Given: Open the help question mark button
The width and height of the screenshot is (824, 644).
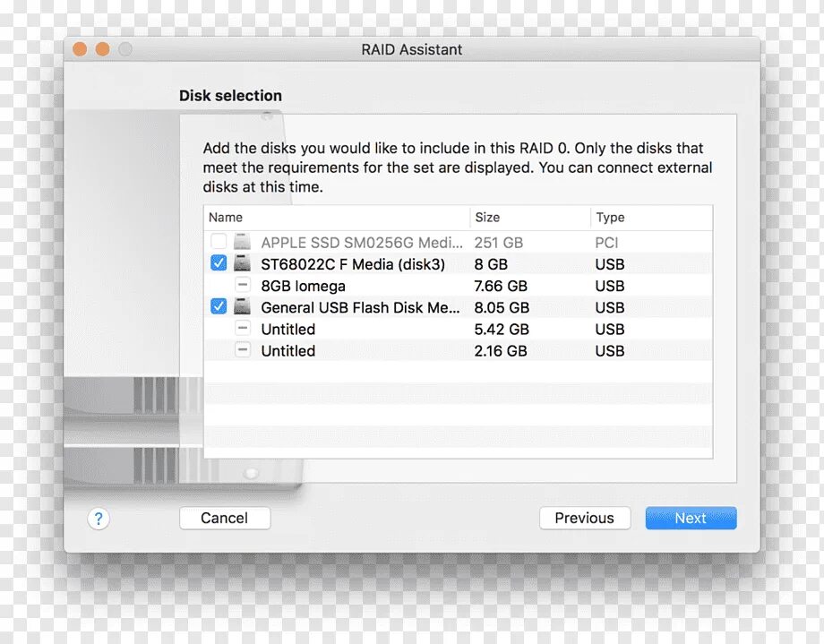Looking at the screenshot, I should (x=99, y=519).
